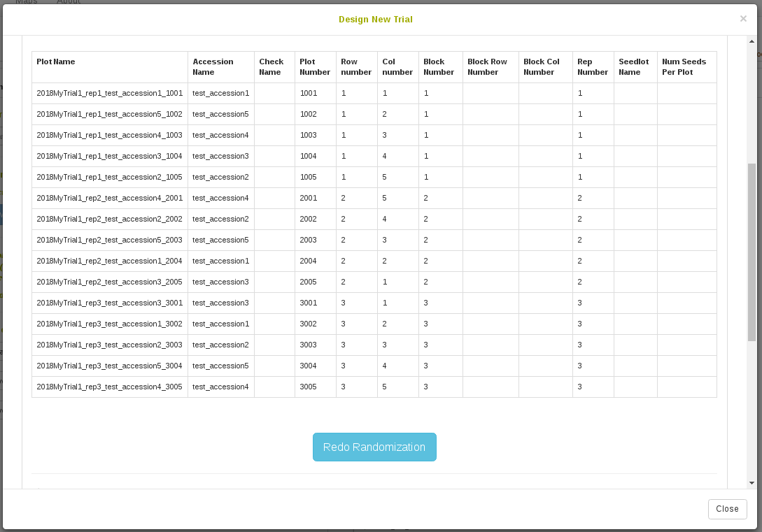Click plot number cell 2003
This screenshot has width=762, height=532.
point(316,240)
